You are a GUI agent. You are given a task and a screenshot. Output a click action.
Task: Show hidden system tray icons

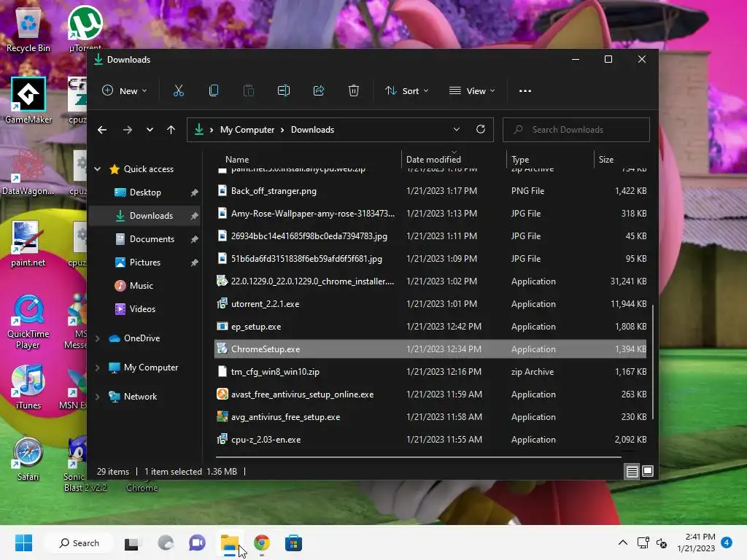tap(623, 542)
